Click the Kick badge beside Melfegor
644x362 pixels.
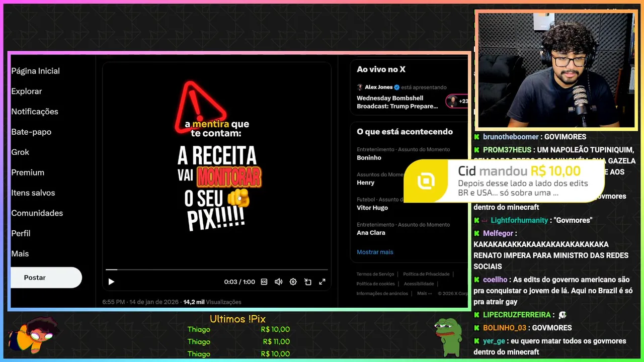[x=476, y=233]
